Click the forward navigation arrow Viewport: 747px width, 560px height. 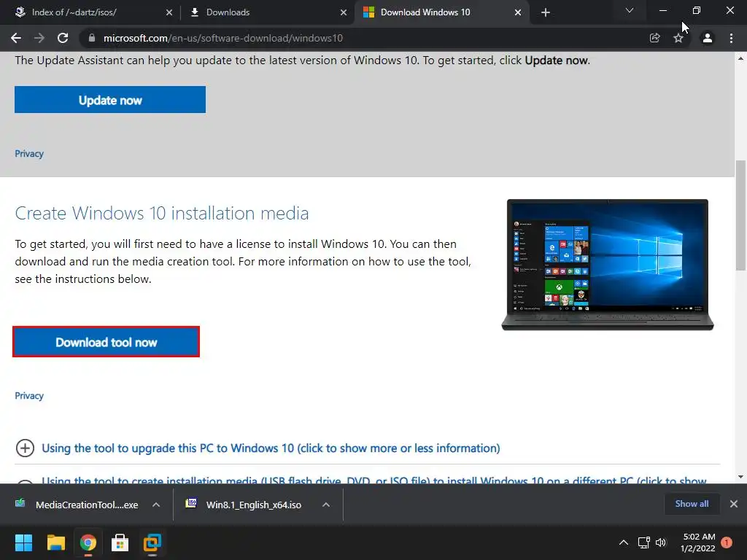pos(39,38)
